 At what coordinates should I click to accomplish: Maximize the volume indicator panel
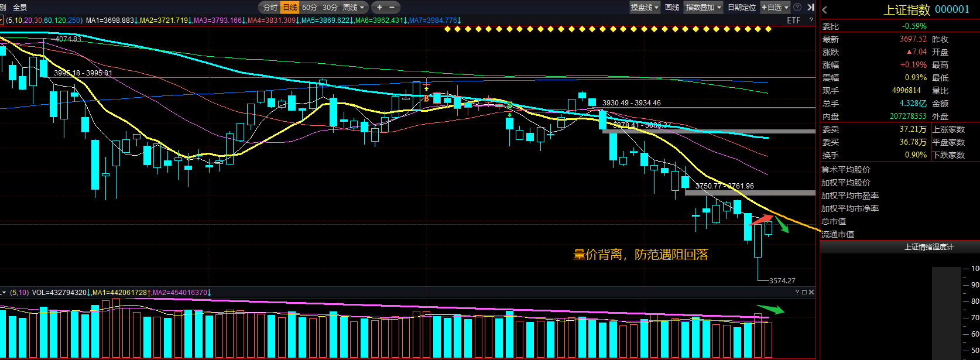click(804, 292)
